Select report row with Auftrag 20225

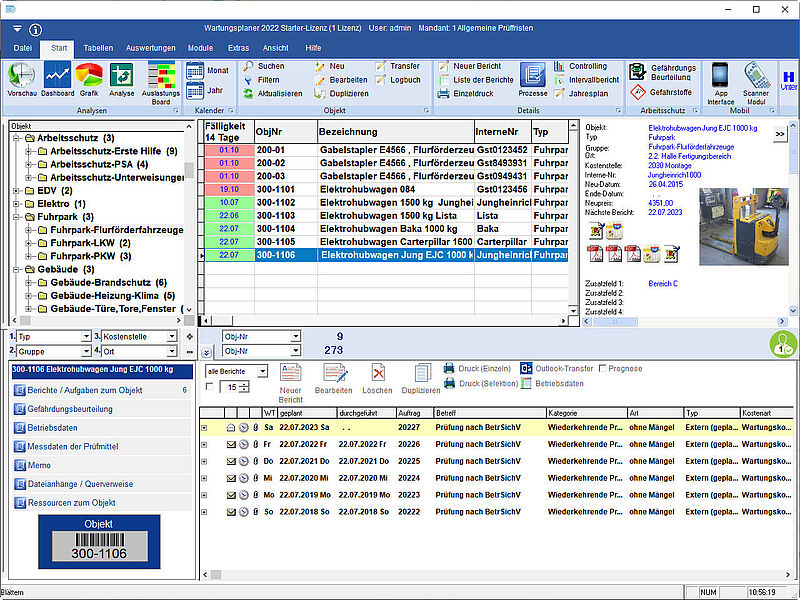[496, 461]
